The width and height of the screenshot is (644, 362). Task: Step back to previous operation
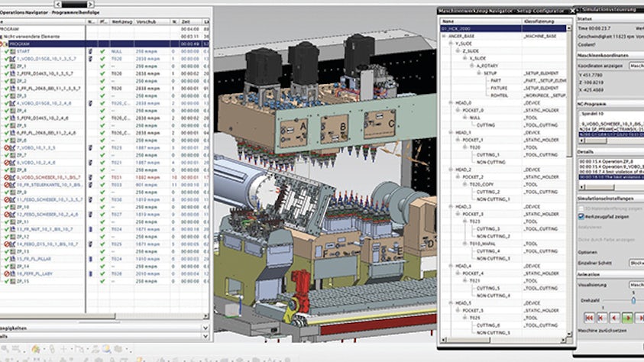point(602,318)
